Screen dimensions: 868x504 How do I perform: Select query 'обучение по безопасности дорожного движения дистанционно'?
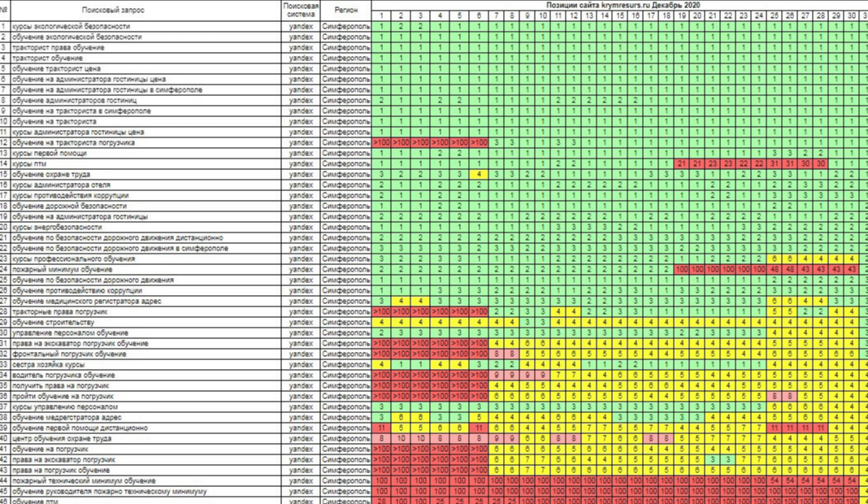(x=117, y=237)
